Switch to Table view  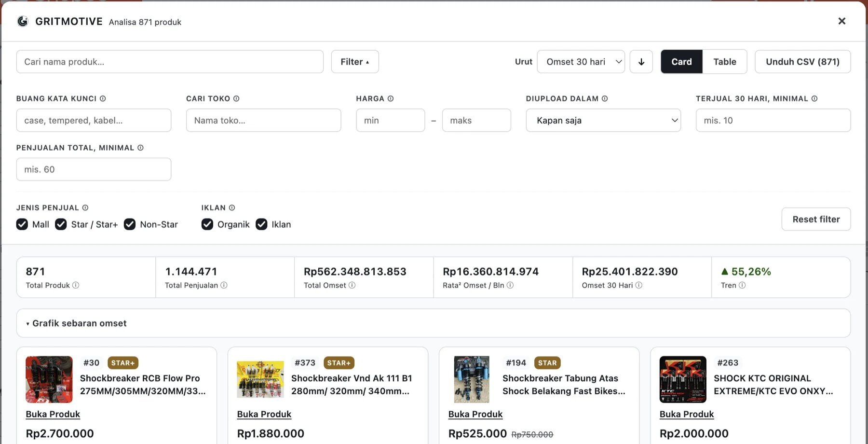[x=725, y=62]
